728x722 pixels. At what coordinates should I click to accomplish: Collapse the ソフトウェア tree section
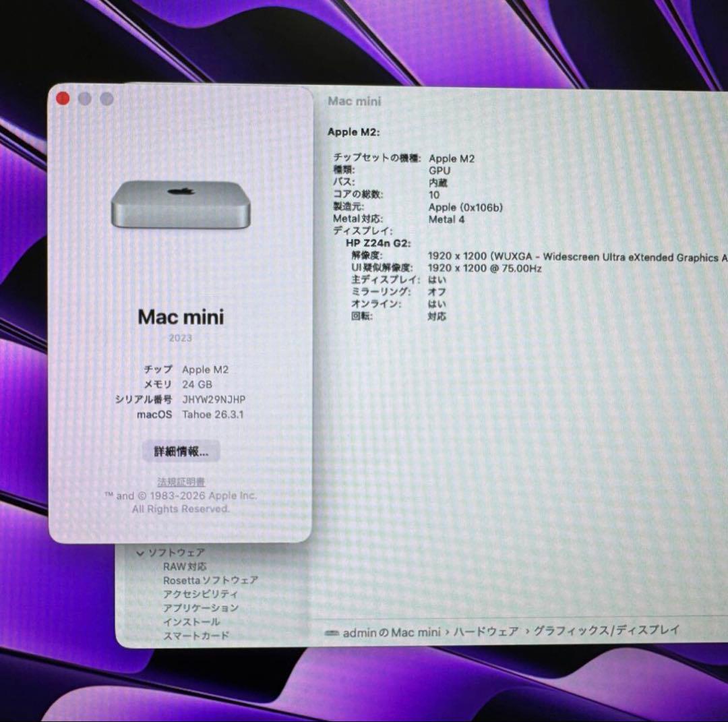tap(140, 553)
